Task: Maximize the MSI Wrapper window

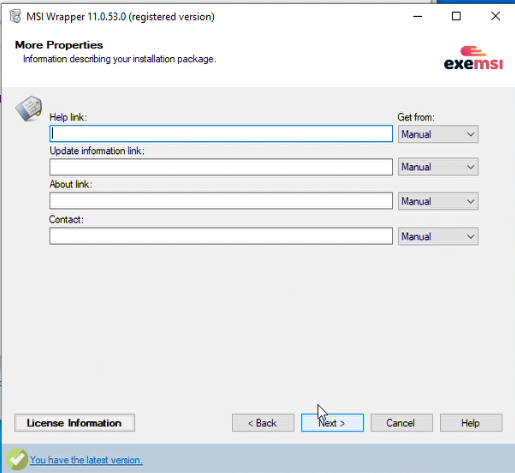Action: 456,16
